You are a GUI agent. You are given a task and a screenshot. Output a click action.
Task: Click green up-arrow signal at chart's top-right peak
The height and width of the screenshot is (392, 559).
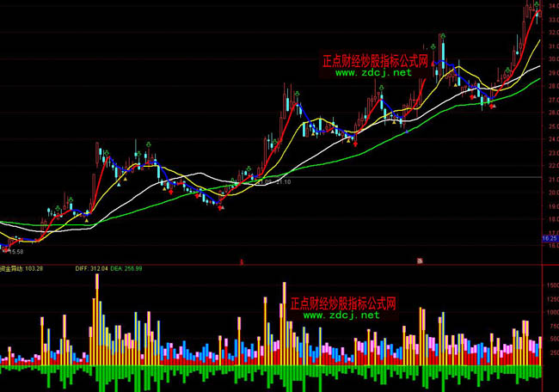pyautogui.click(x=538, y=5)
